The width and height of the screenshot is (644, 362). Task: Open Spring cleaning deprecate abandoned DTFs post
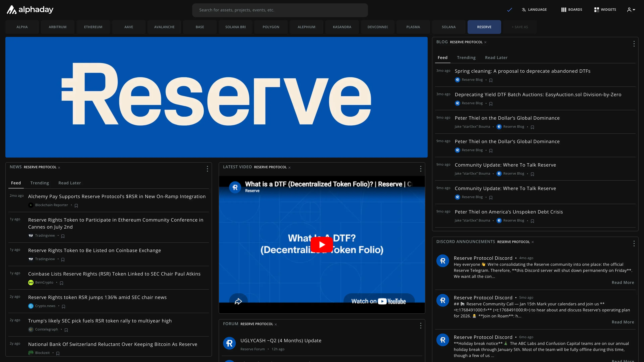point(523,71)
